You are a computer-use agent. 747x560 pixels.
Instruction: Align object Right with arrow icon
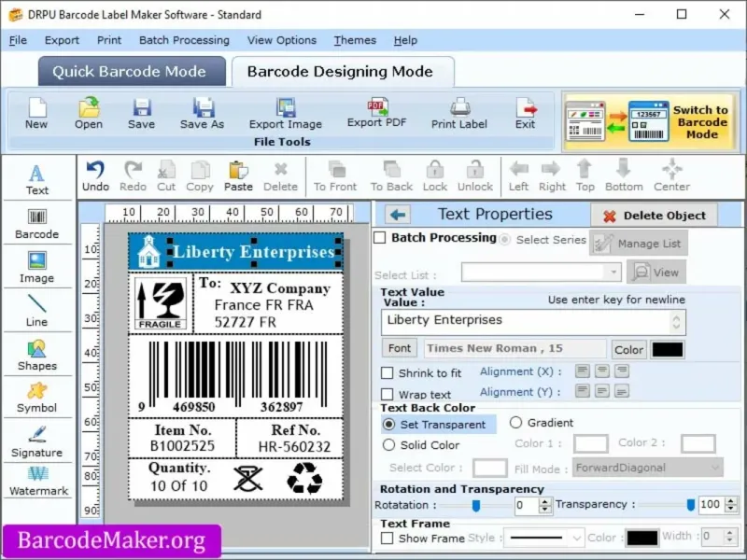pyautogui.click(x=552, y=176)
